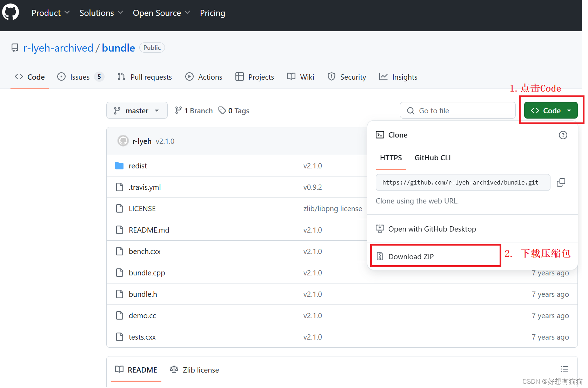
Task: Click the file icon beside demo.cc
Action: [x=120, y=315]
